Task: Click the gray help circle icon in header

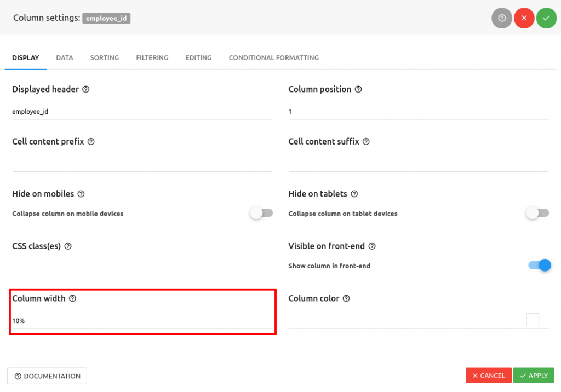Action: [x=502, y=18]
